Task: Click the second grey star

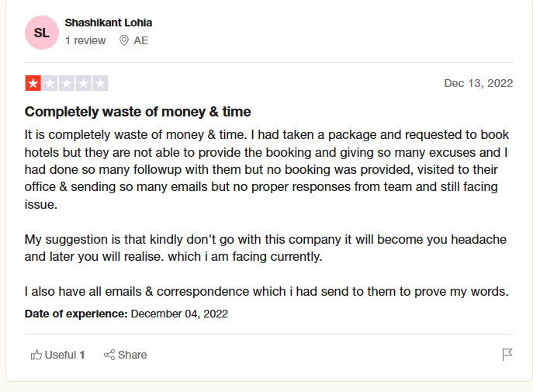Action: 50,83
